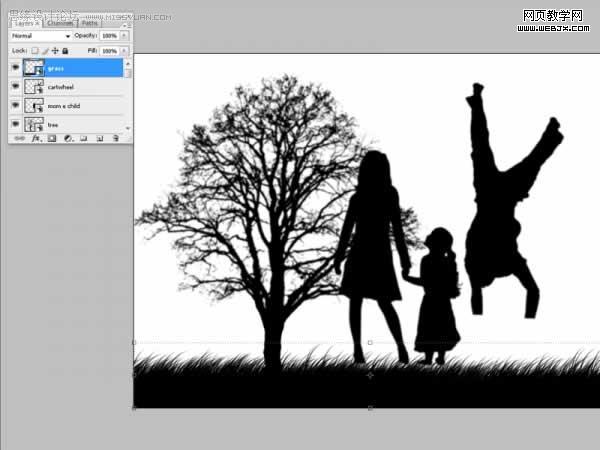Hide the tree layer
The height and width of the screenshot is (450, 600).
tap(15, 124)
